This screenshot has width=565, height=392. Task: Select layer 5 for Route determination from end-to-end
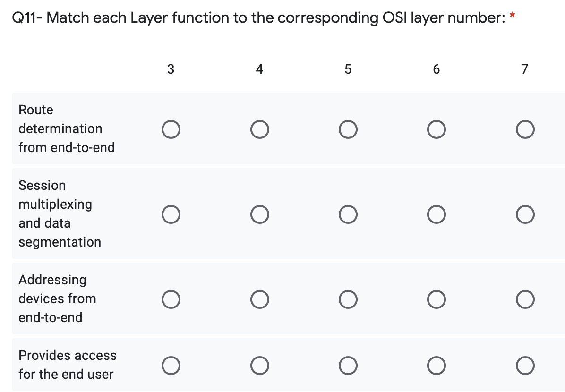coord(348,129)
